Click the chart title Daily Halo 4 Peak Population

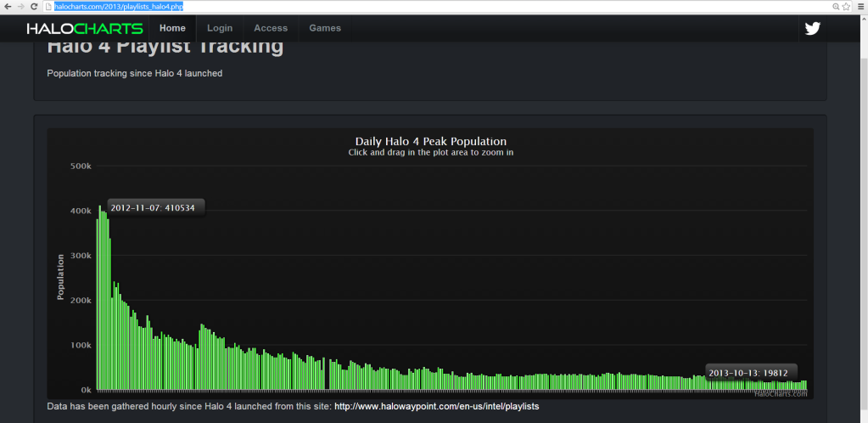click(x=431, y=141)
